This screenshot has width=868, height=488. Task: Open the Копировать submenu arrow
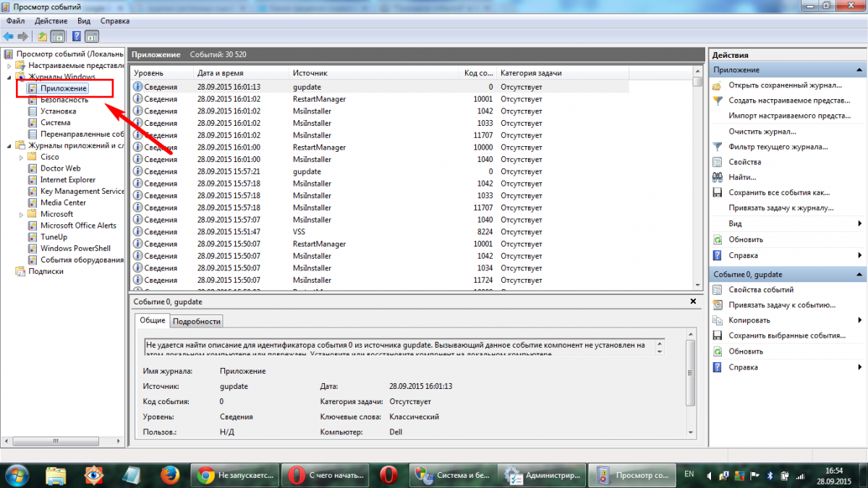click(860, 320)
